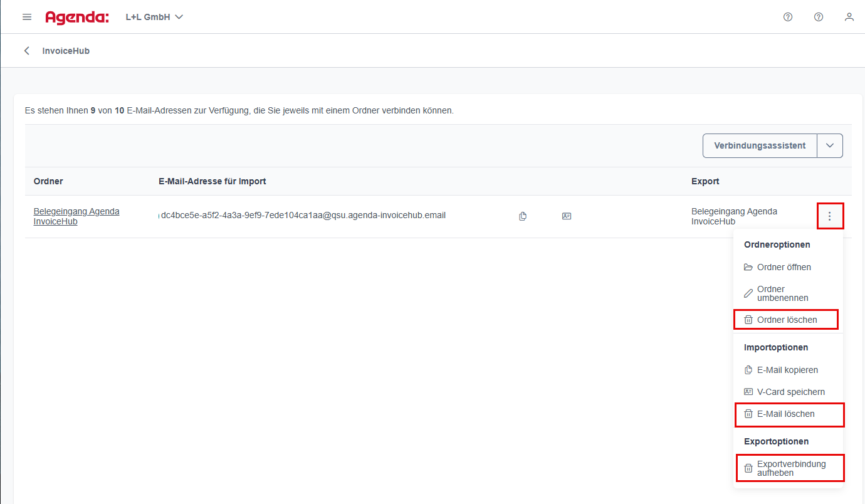This screenshot has height=504, width=865.
Task: Expand the L+L GmbH company dropdown
Action: click(154, 17)
